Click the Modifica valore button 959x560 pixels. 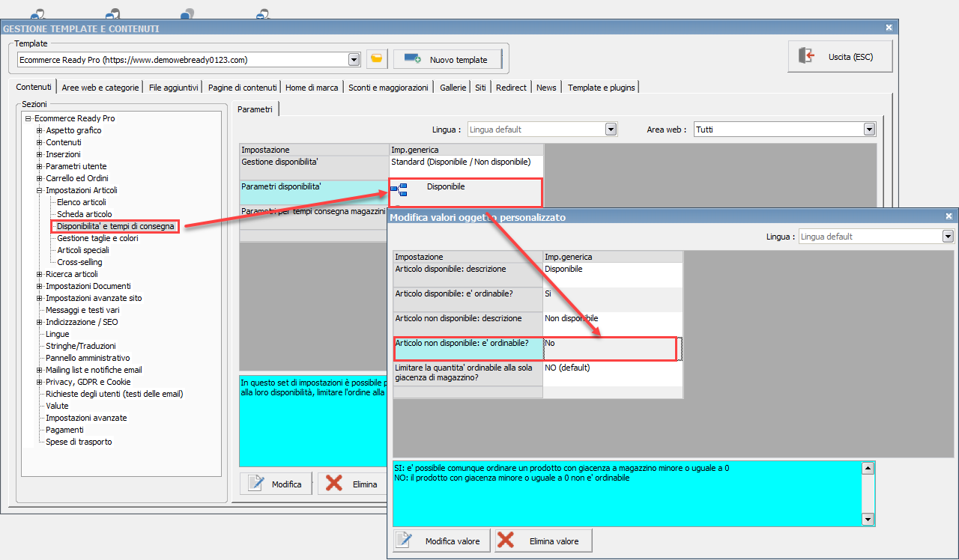tap(441, 541)
